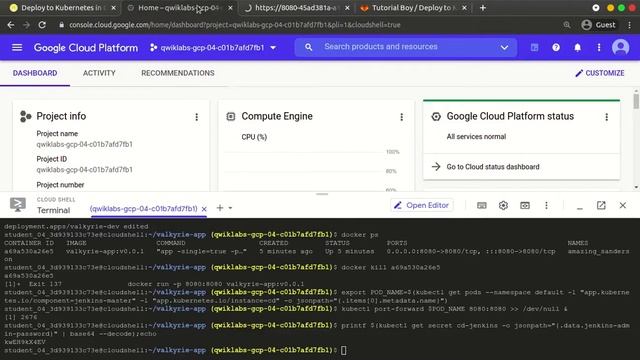
Task: Expand the search bar dropdown arrow
Action: coord(504,47)
